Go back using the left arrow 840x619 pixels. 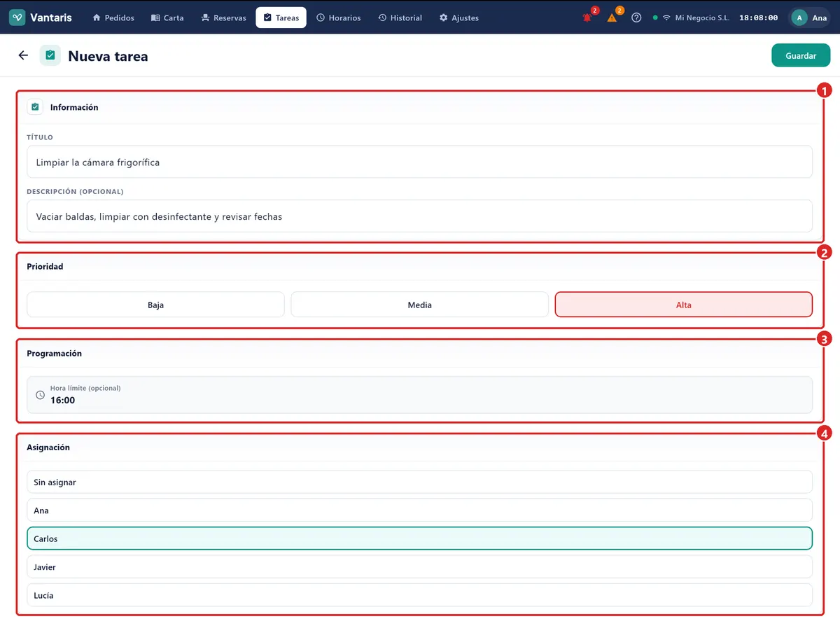pyautogui.click(x=23, y=55)
